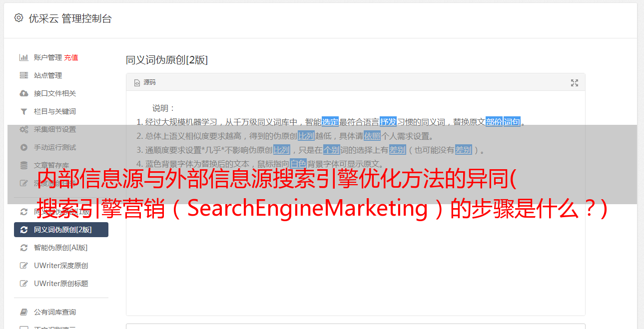Open 账户管理 bar chart icon

[23, 57]
